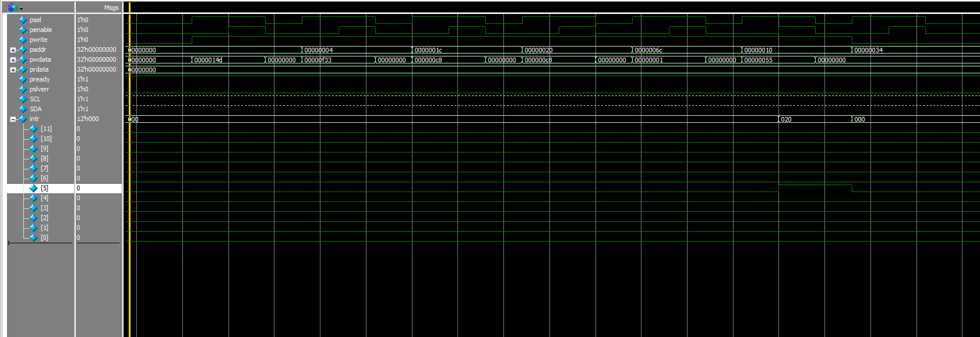The width and height of the screenshot is (980, 337).
Task: Click the pwdata waveform segment 00000f33
Action: [339, 60]
